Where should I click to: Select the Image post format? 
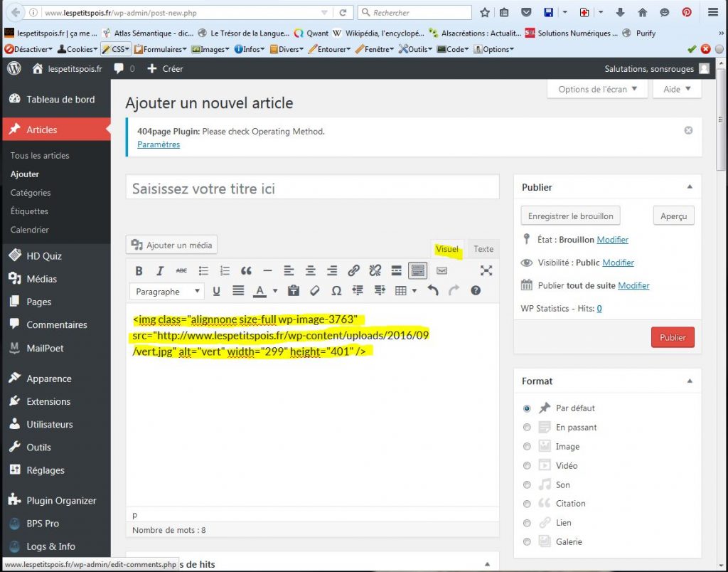tap(527, 447)
